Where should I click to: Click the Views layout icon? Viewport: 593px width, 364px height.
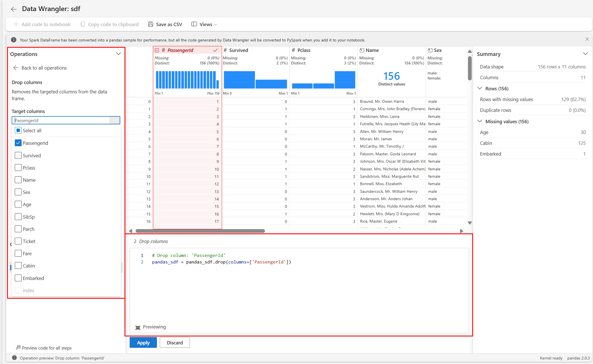[x=194, y=24]
